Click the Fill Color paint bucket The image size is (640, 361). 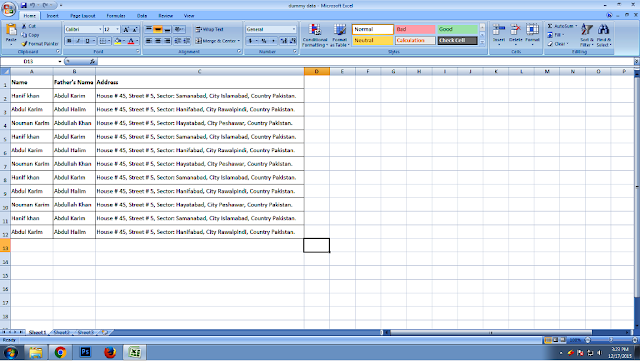point(118,41)
